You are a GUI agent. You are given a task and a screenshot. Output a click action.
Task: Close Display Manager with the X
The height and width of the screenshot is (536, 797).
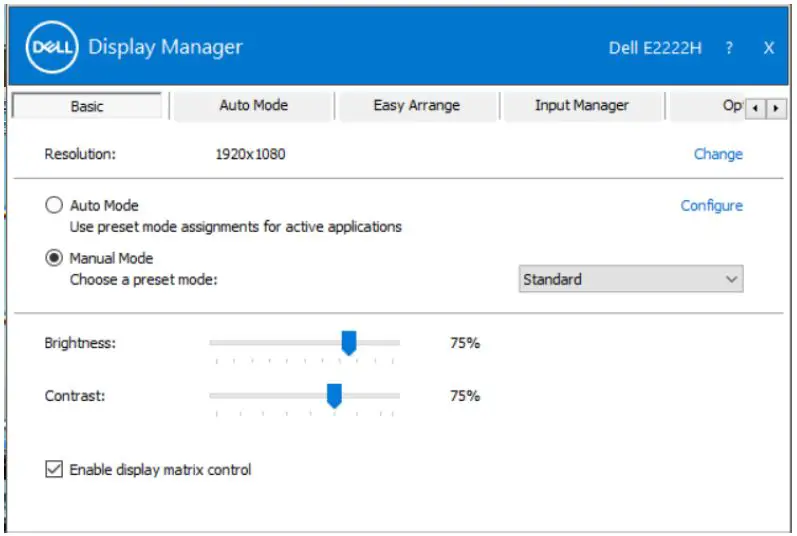(769, 48)
